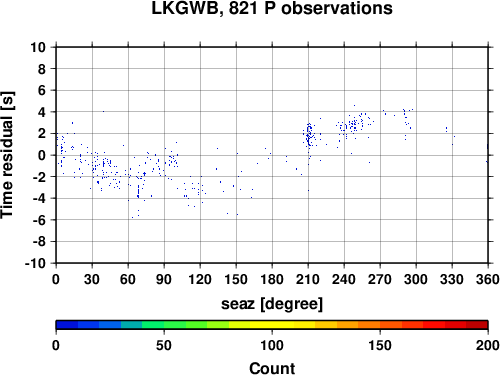Click the Count colorbar label
The width and height of the screenshot is (500, 375).
[x=272, y=368]
